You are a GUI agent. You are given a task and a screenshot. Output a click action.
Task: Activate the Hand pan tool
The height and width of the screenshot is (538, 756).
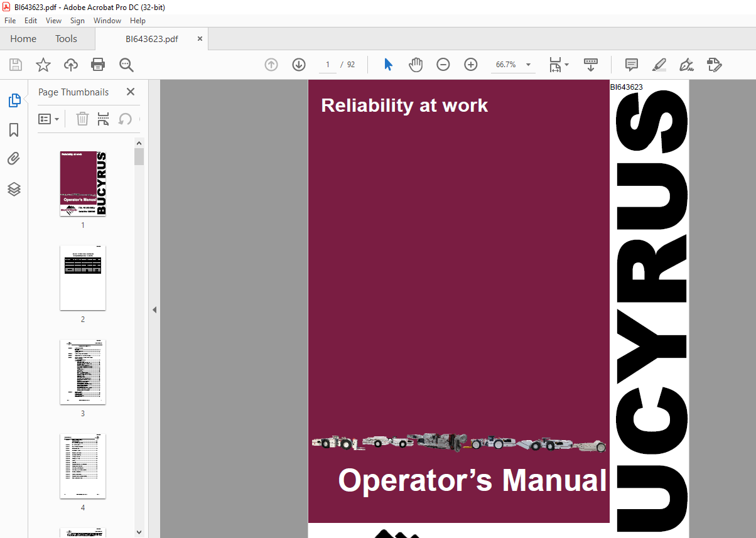(x=416, y=65)
